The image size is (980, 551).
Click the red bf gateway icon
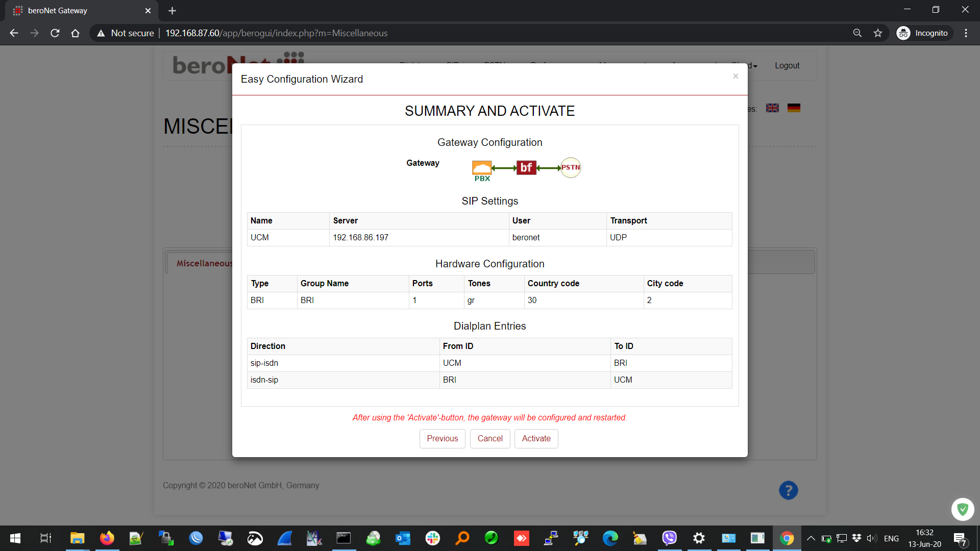click(x=526, y=167)
